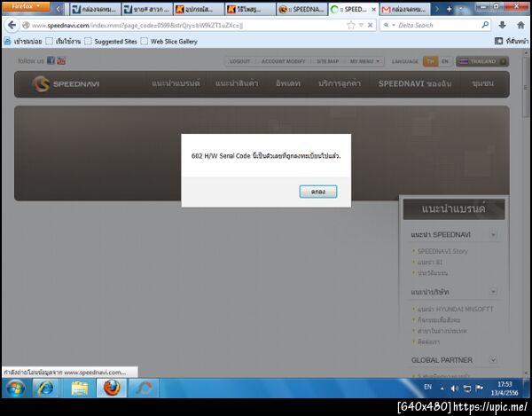
Task: Launch Internet Explorer from taskbar
Action: (x=46, y=389)
